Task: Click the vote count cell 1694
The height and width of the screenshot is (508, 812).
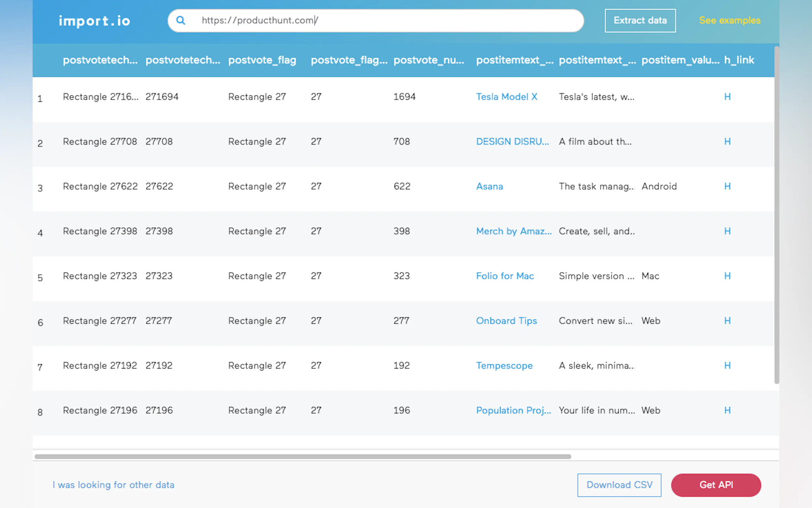Action: tap(404, 97)
